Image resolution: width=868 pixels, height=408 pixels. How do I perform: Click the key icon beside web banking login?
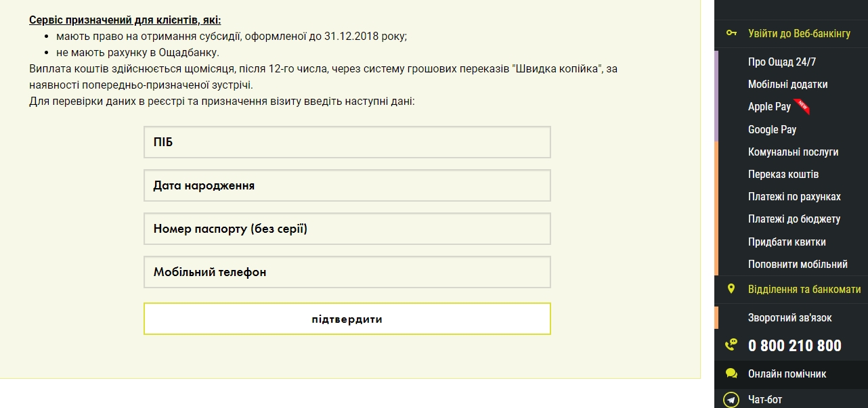point(731,33)
